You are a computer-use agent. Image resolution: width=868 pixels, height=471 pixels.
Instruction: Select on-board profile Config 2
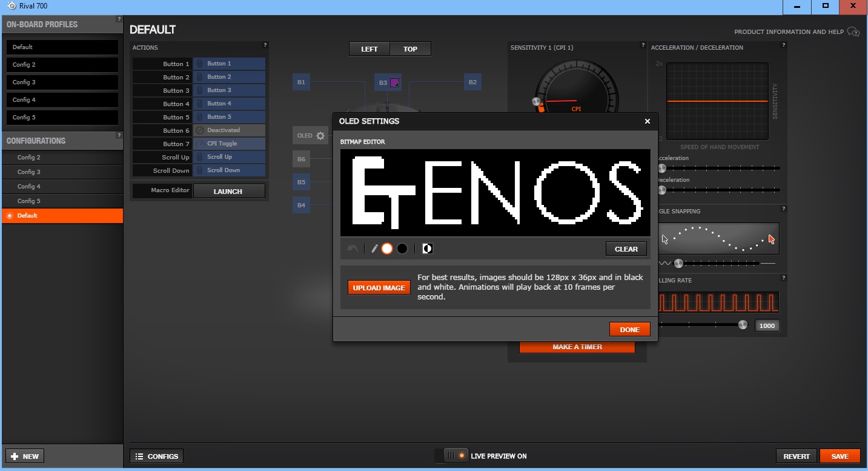pos(62,65)
